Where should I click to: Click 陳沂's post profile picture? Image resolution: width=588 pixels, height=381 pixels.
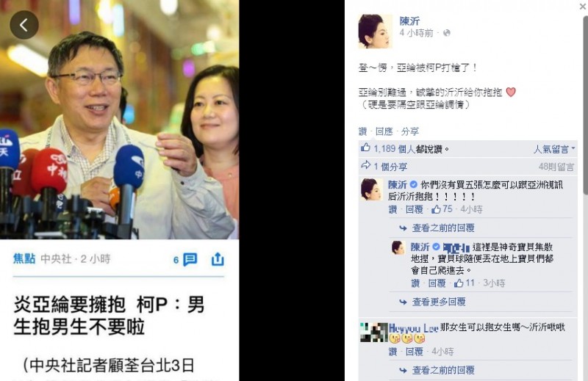(x=376, y=32)
